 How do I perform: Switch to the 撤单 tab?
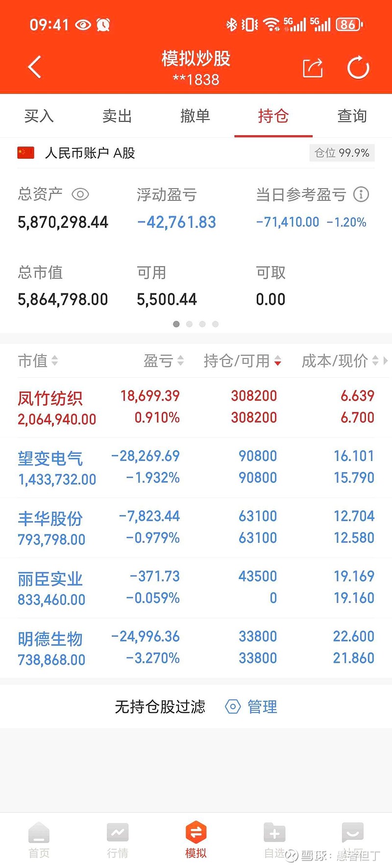pos(196,116)
